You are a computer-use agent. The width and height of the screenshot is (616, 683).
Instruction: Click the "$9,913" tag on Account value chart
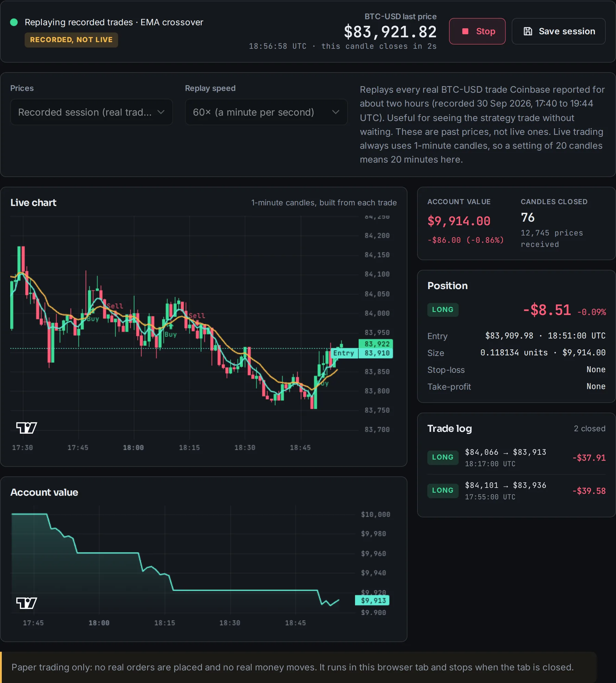(x=372, y=600)
